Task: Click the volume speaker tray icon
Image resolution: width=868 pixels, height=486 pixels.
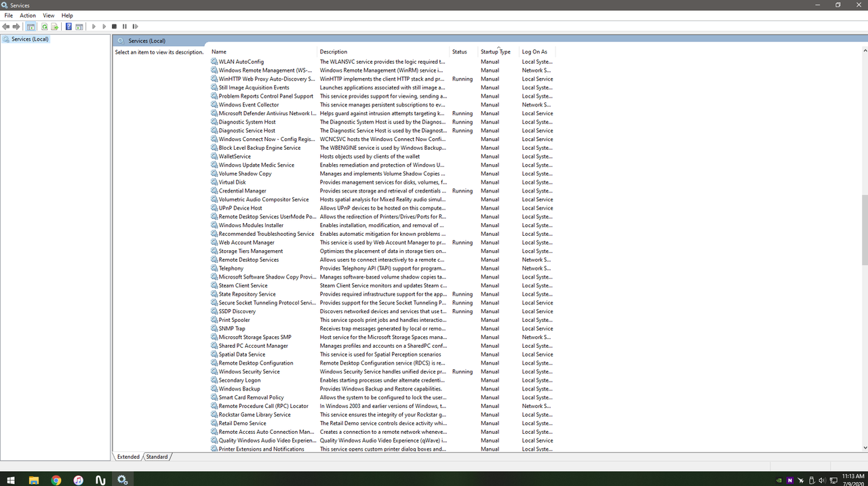Action: click(x=822, y=480)
